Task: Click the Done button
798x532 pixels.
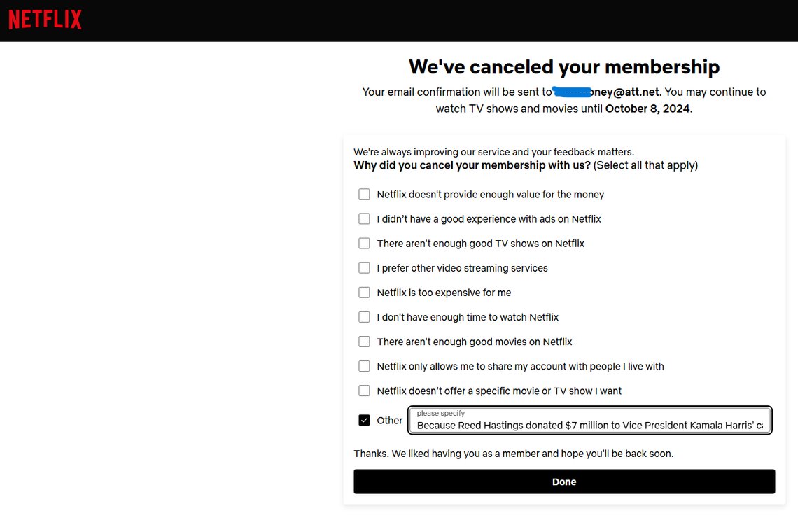Action: 564,482
